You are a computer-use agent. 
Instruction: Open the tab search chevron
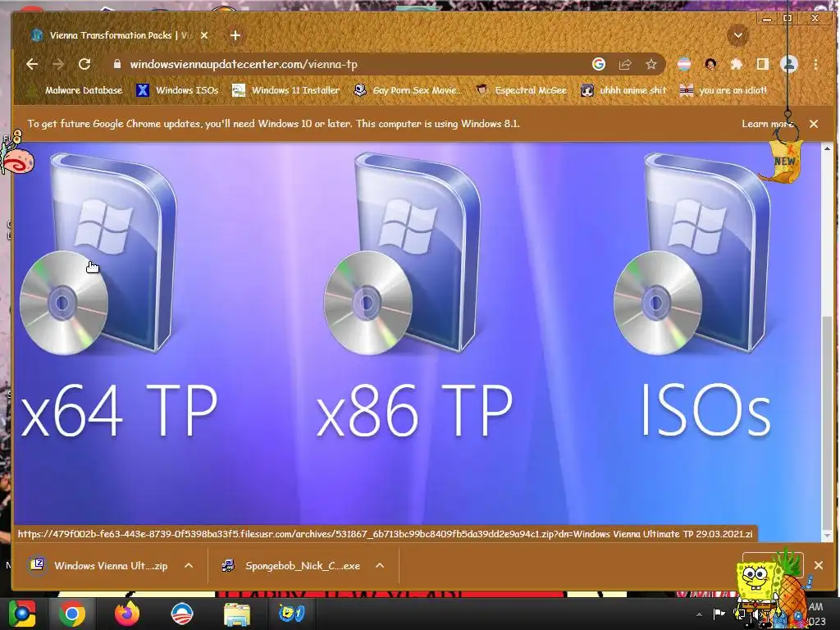(x=737, y=35)
